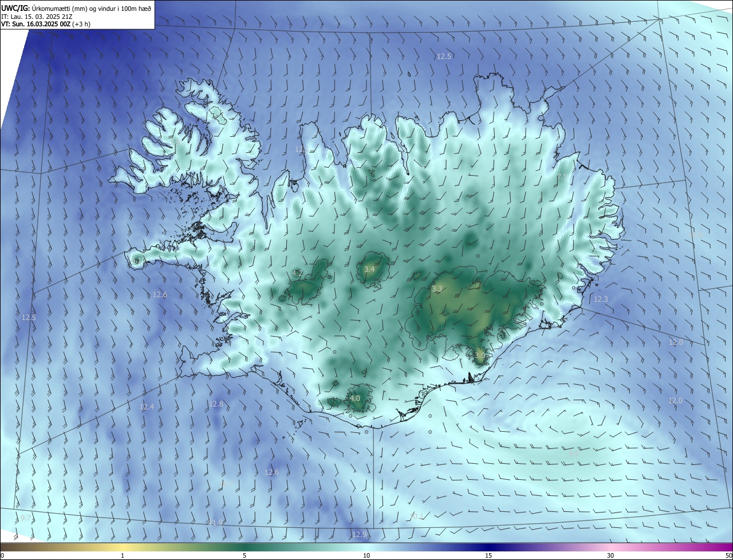Image resolution: width=733 pixels, height=560 pixels.
Task: Click the 4.0 value label in south Iceland
Action: click(354, 398)
